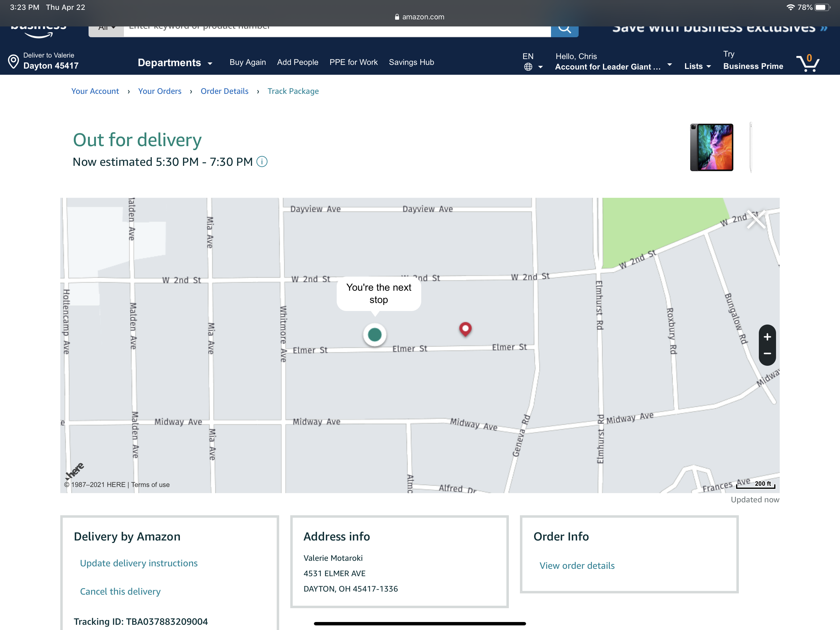Image resolution: width=840 pixels, height=630 pixels.
Task: Click the Save with business exclusives banner
Action: pyautogui.click(x=719, y=29)
